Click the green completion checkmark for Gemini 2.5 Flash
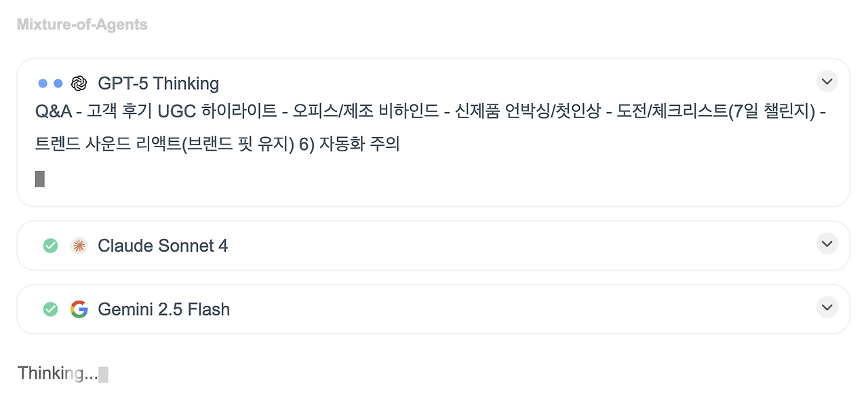The image size is (868, 420). [50, 309]
